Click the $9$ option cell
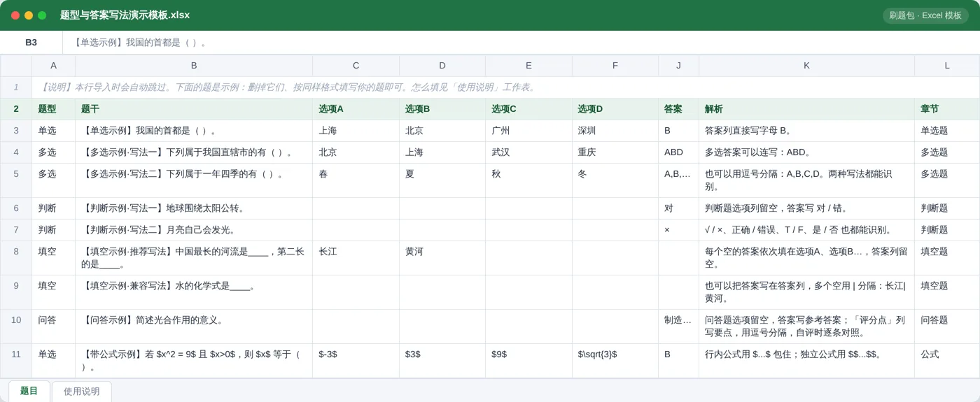 pyautogui.click(x=528, y=361)
